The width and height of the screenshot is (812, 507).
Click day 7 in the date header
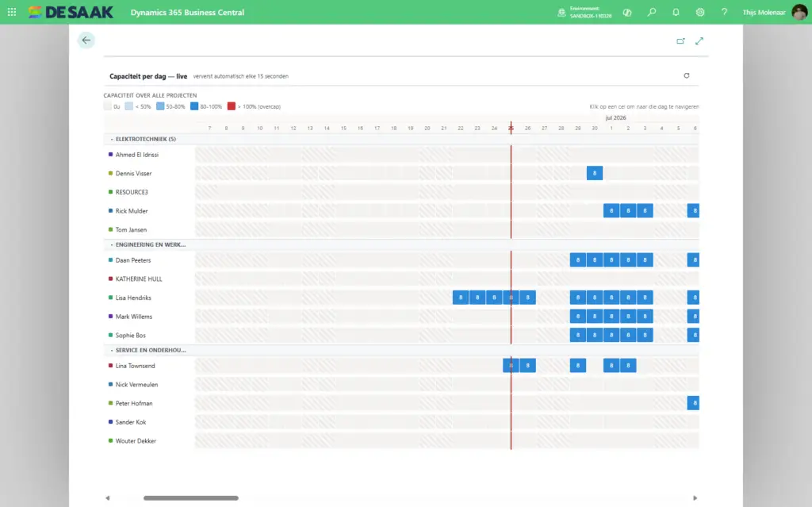[x=209, y=128]
